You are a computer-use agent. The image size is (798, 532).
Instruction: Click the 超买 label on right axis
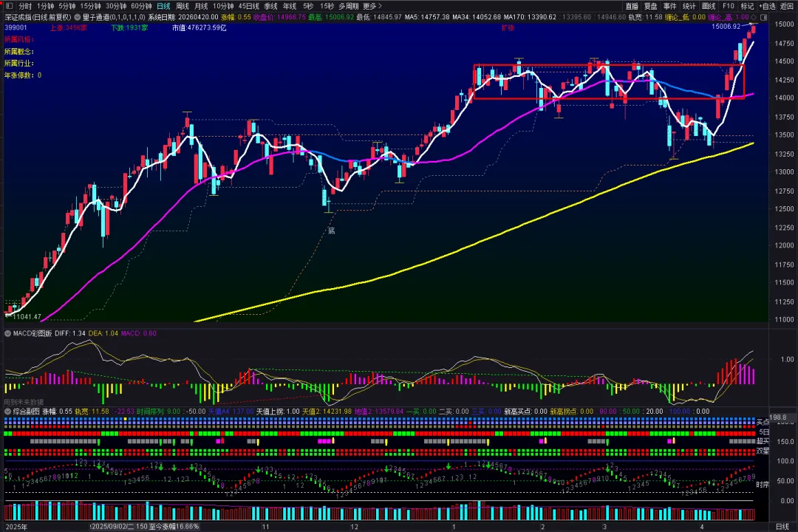763,441
